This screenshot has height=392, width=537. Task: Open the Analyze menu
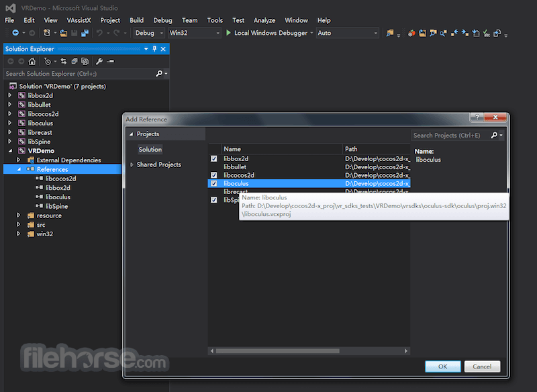[264, 20]
